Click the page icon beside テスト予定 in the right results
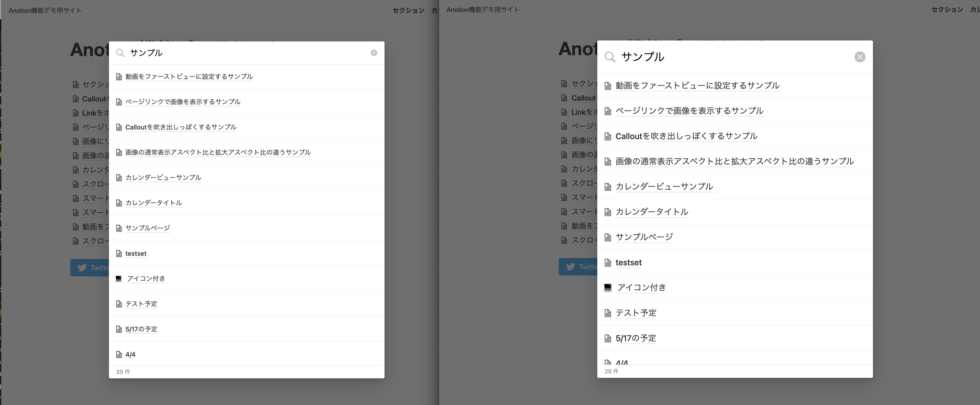Viewport: 980px width, 405px height. tap(608, 314)
